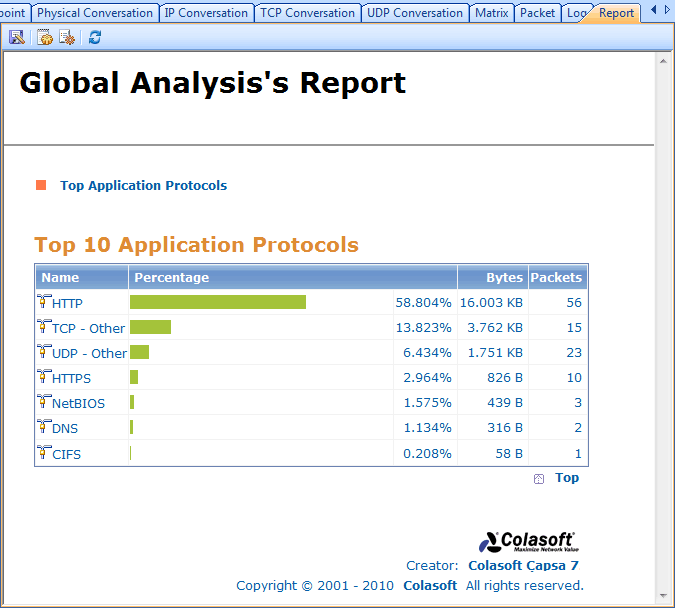Click the Percentage column header

coord(293,277)
